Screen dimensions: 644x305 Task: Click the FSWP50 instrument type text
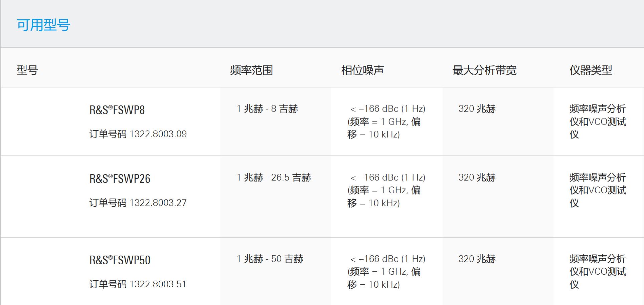pyautogui.click(x=597, y=272)
